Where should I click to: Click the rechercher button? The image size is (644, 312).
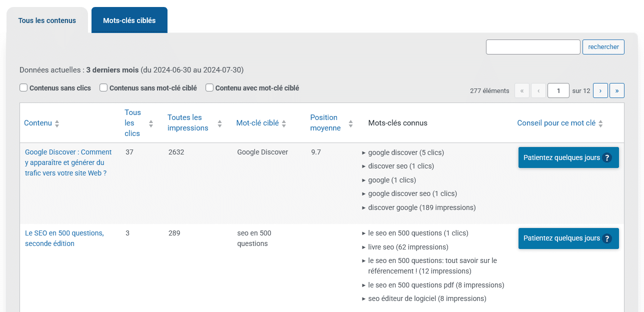point(603,47)
